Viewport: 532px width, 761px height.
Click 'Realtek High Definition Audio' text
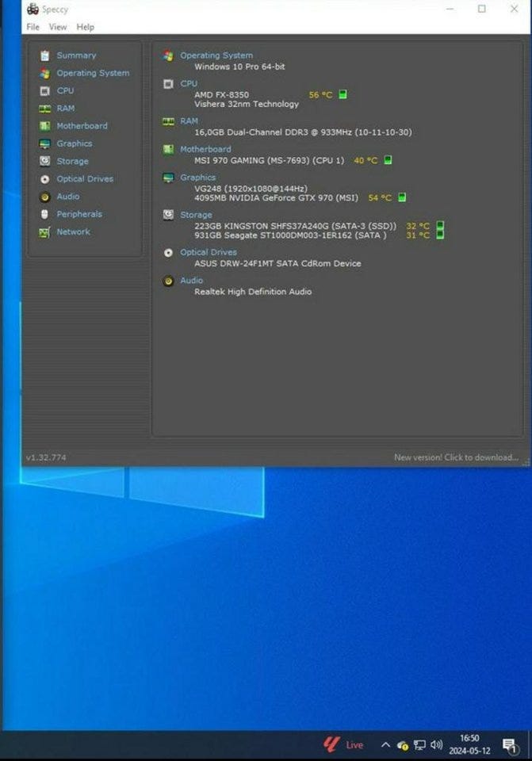[x=253, y=291]
